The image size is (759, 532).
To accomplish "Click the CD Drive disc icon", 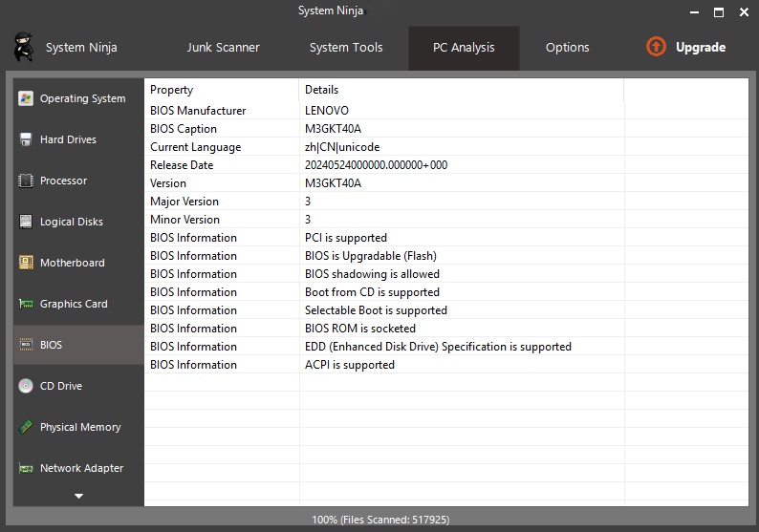I will 26,386.
